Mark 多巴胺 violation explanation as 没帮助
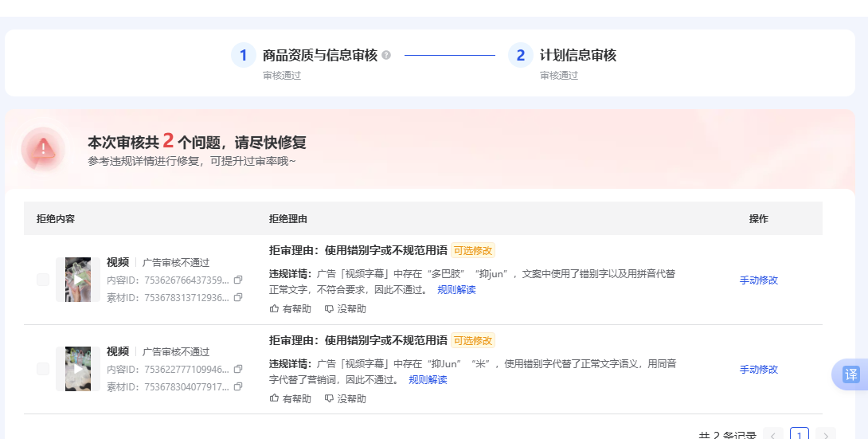868x439 pixels. click(x=345, y=309)
